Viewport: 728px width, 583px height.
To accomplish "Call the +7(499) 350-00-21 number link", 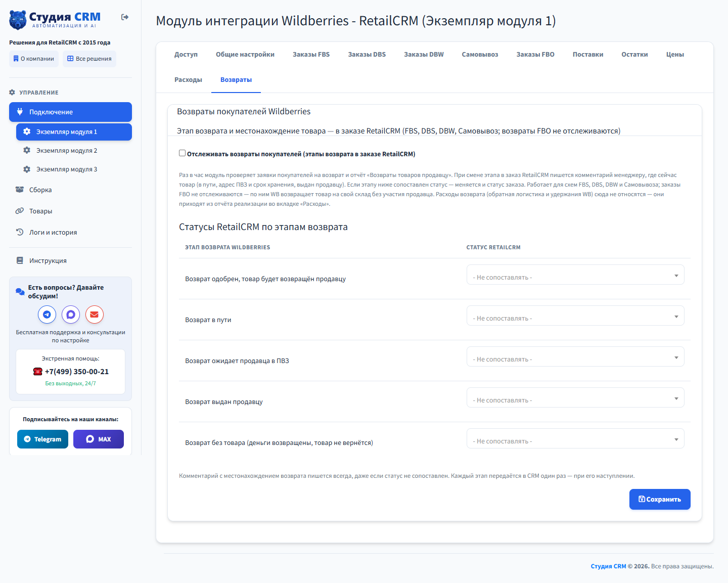I will (x=77, y=372).
